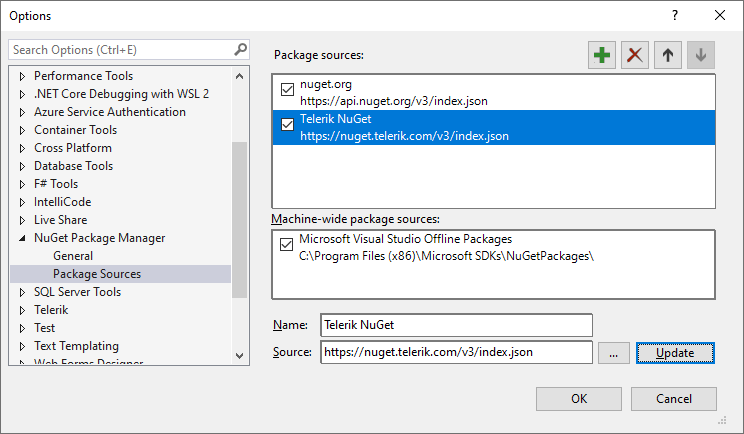
Task: Expand the SQL Server Tools node
Action: coord(22,292)
